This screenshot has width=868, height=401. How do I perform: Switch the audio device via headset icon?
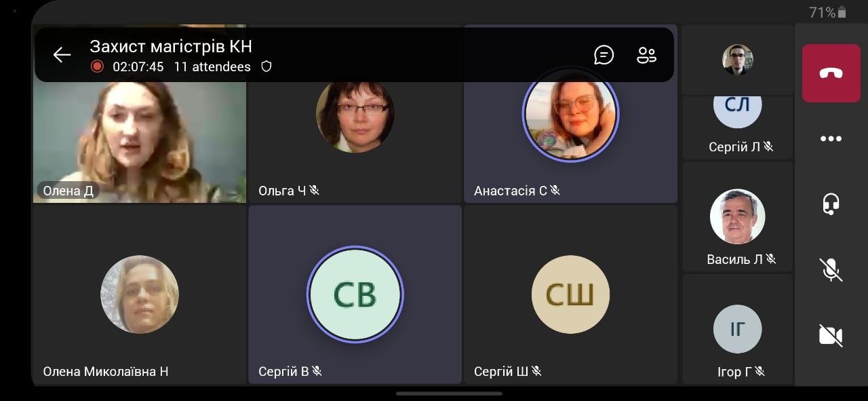coord(831,204)
